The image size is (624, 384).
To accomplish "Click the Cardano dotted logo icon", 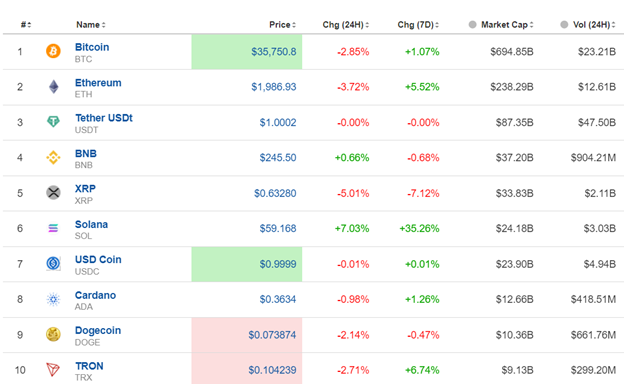I will (x=53, y=299).
